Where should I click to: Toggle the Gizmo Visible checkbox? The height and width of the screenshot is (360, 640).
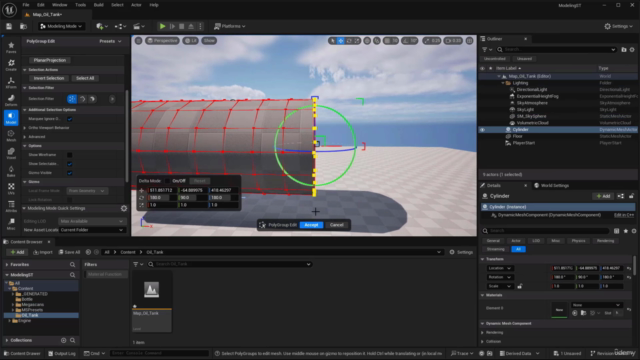(x=70, y=173)
